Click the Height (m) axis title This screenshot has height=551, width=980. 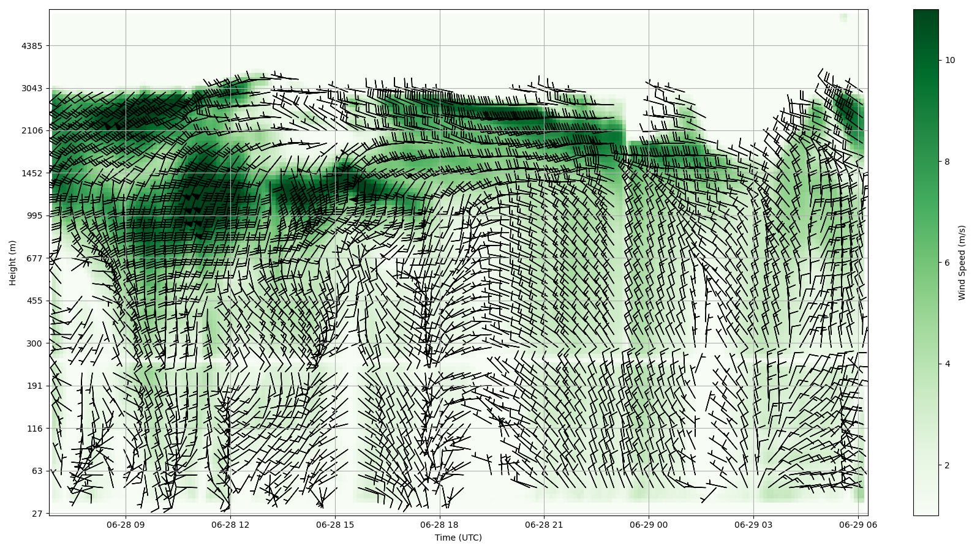click(x=12, y=262)
